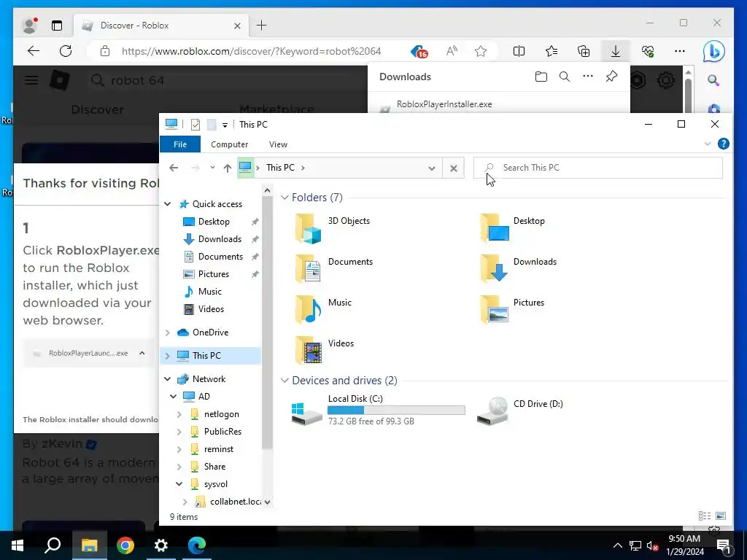Viewport: 747px width, 560px height.
Task: Open the Downloads folder in Folders section
Action: pyautogui.click(x=519, y=268)
